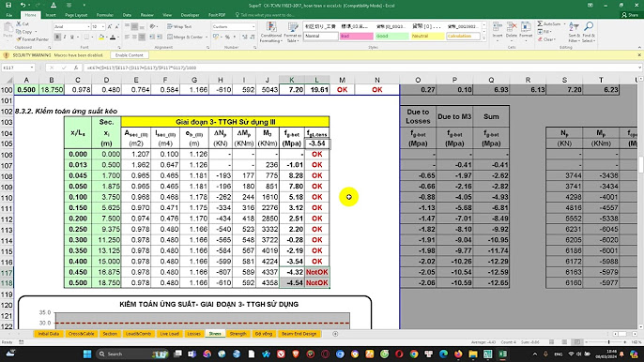Toggle Bold formatting
This screenshot has width=644, height=362.
click(x=57, y=37)
